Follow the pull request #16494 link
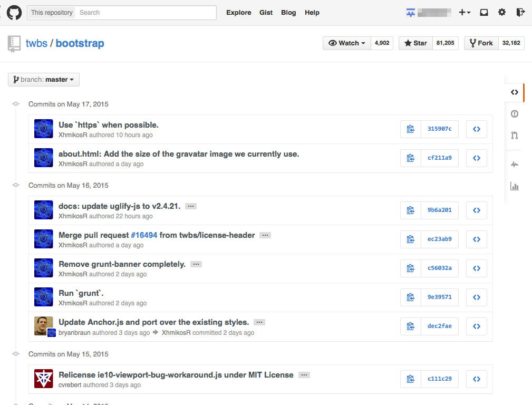This screenshot has width=532, height=405. [144, 235]
